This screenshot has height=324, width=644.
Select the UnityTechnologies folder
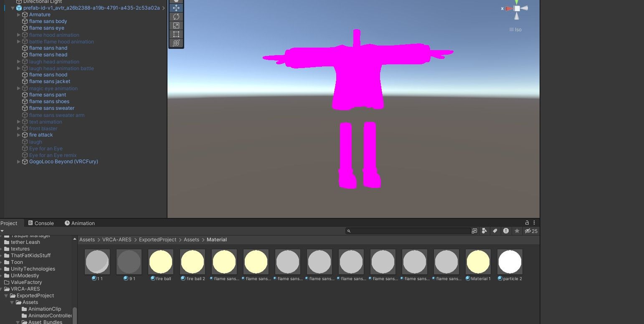(x=33, y=269)
